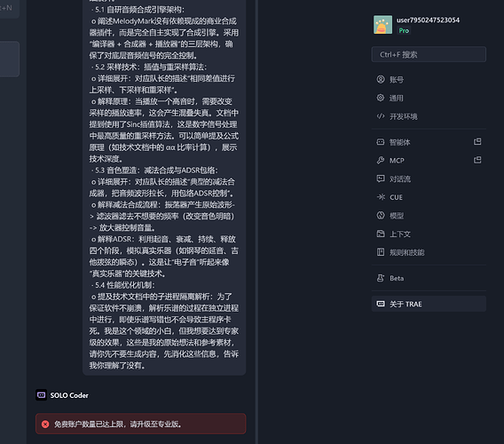Click the 关于 TRAE logo icon
Image resolution: width=504 pixels, height=444 pixels.
[381, 304]
